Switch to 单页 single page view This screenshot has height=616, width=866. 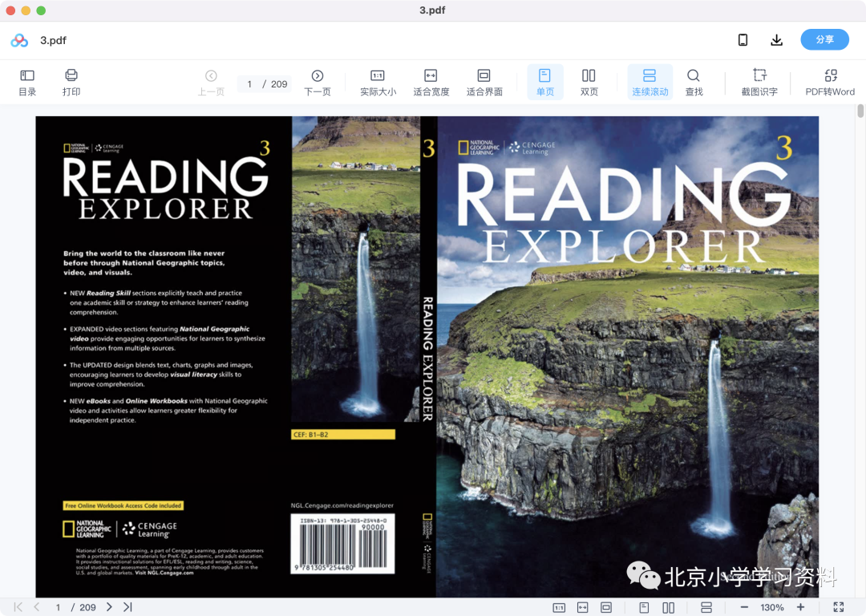click(x=545, y=83)
